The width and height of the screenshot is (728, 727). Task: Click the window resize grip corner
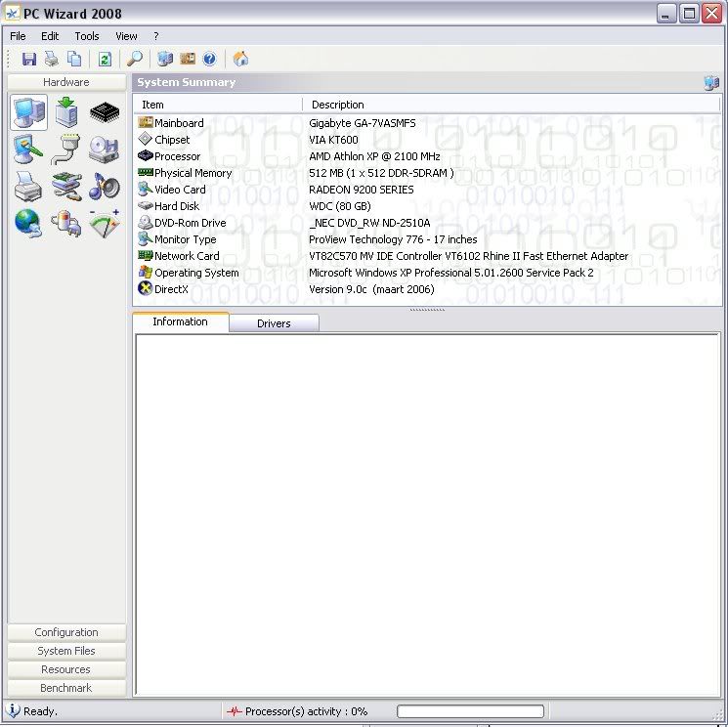coord(718,715)
